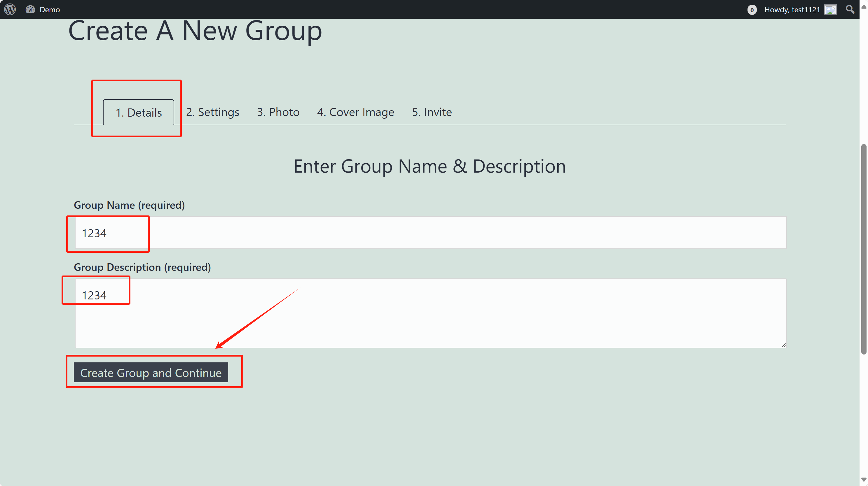Click the Demo dashboard gauge icon

click(30, 9)
